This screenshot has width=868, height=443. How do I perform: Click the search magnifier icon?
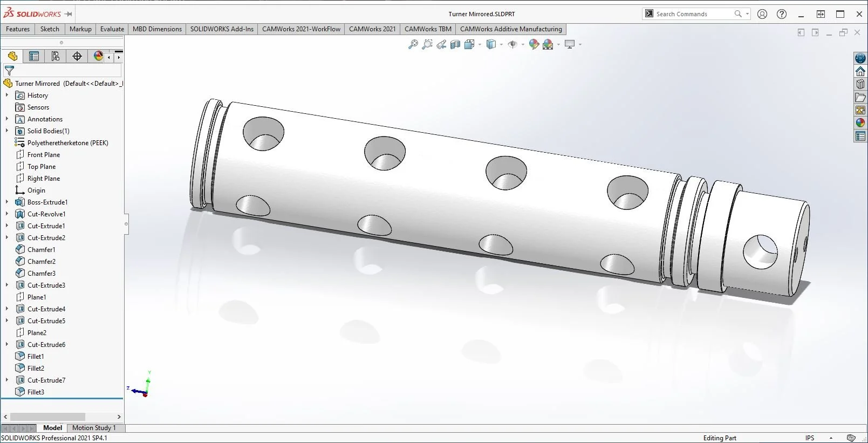[x=738, y=14]
